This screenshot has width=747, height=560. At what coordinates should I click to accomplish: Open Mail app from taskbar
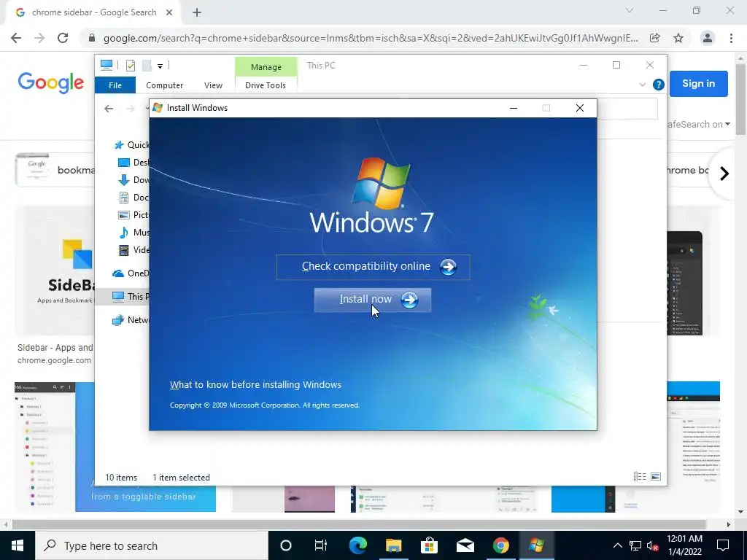point(465,545)
